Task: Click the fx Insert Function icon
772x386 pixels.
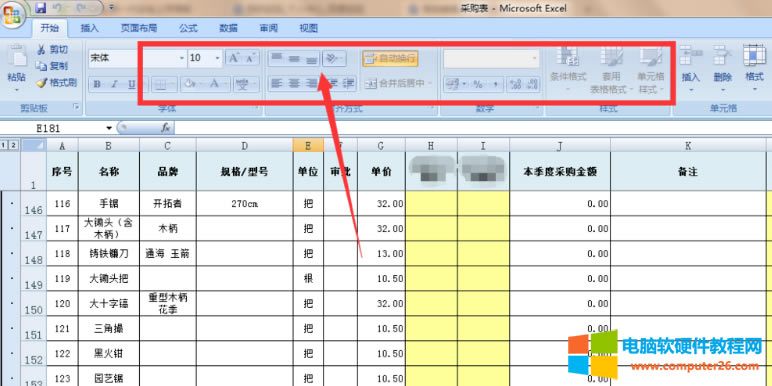Action: pos(165,128)
